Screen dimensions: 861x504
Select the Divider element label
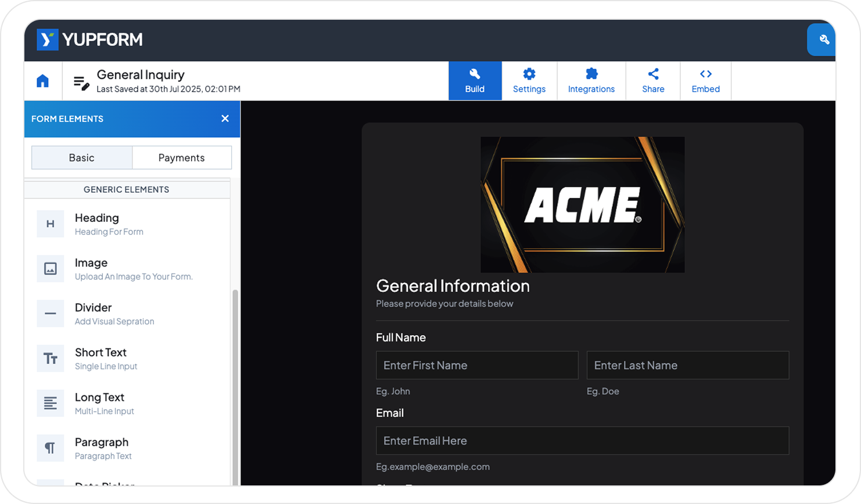tap(93, 307)
